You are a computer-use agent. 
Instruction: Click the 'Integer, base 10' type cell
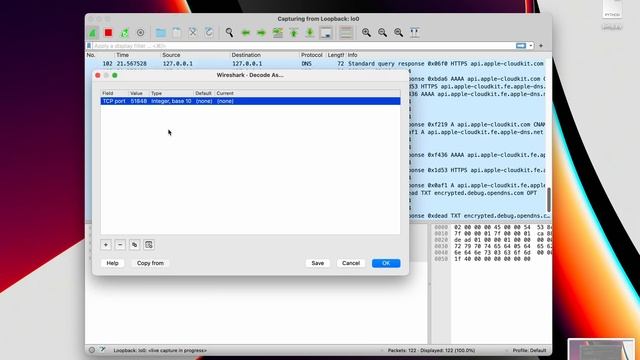171,101
